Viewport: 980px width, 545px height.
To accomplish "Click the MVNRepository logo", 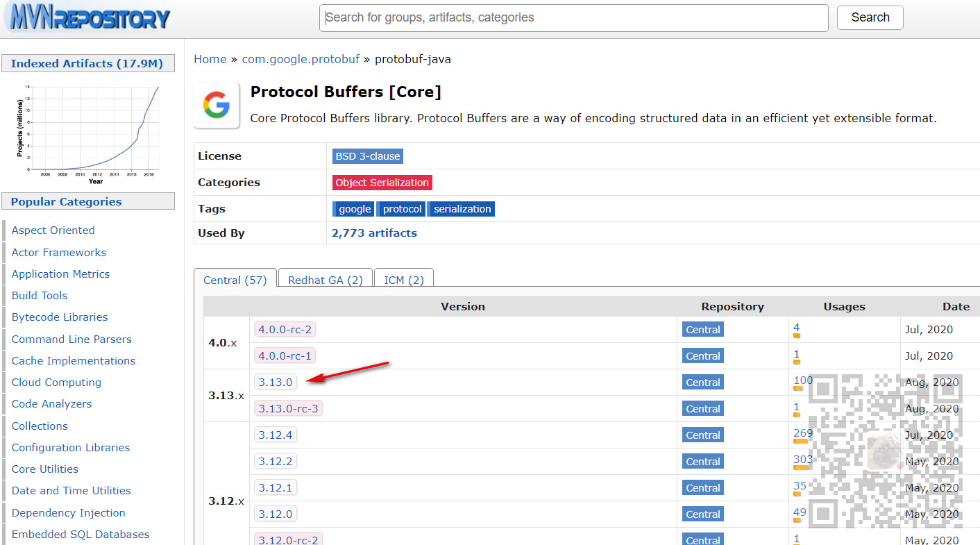I will pos(87,17).
